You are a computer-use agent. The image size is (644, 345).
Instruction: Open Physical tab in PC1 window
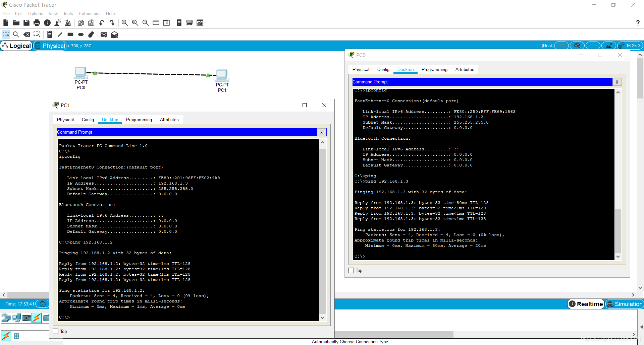point(65,120)
